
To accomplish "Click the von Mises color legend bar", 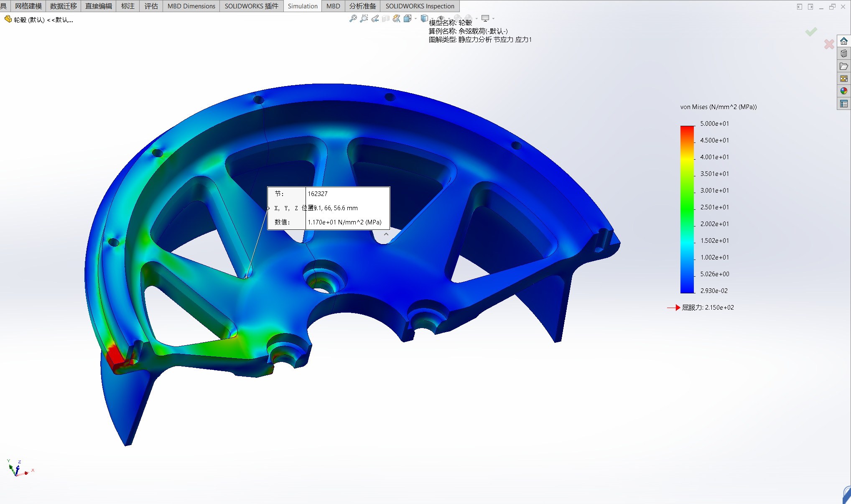I will pos(687,209).
